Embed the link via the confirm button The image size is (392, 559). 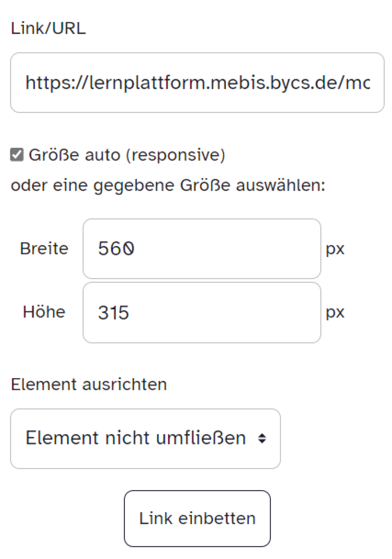(x=197, y=518)
